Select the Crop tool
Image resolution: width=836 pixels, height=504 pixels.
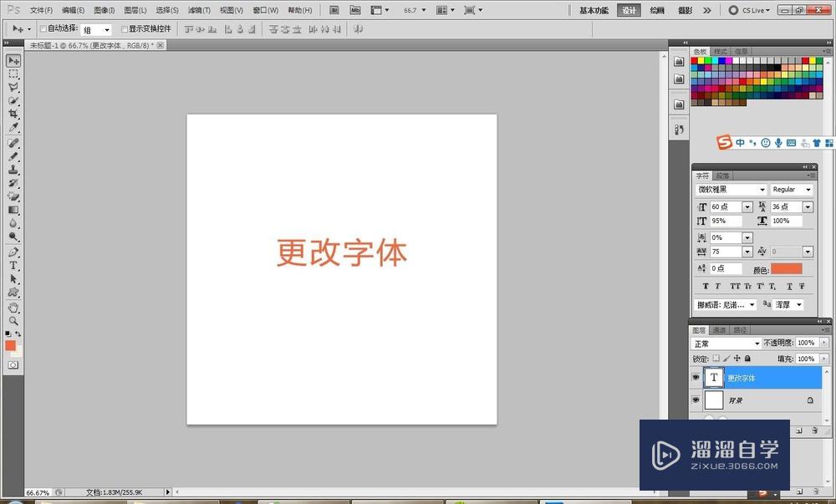pos(13,112)
